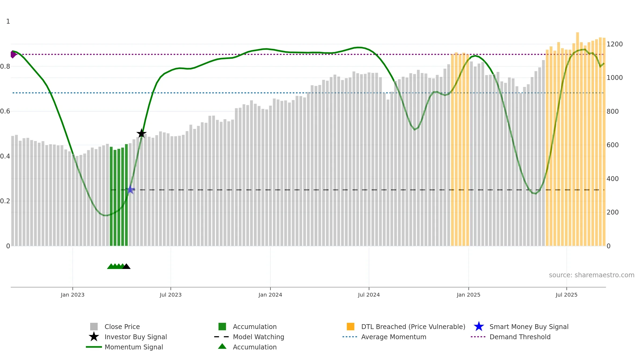Viewport: 644px width, 362px height.
Task: Click the Jan 2023 axis tick label
Action: pos(73,295)
